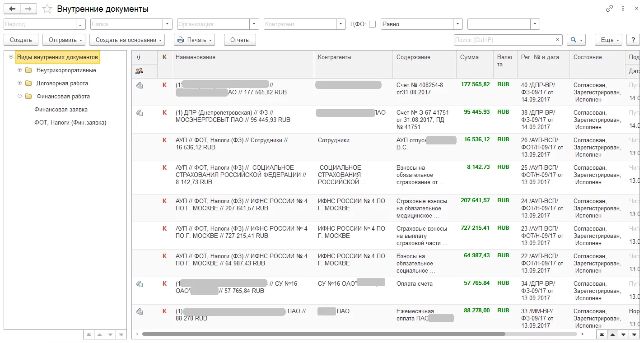644x343 pixels.
Task: Click the printer icon on the Печать button
Action: [x=181, y=40]
